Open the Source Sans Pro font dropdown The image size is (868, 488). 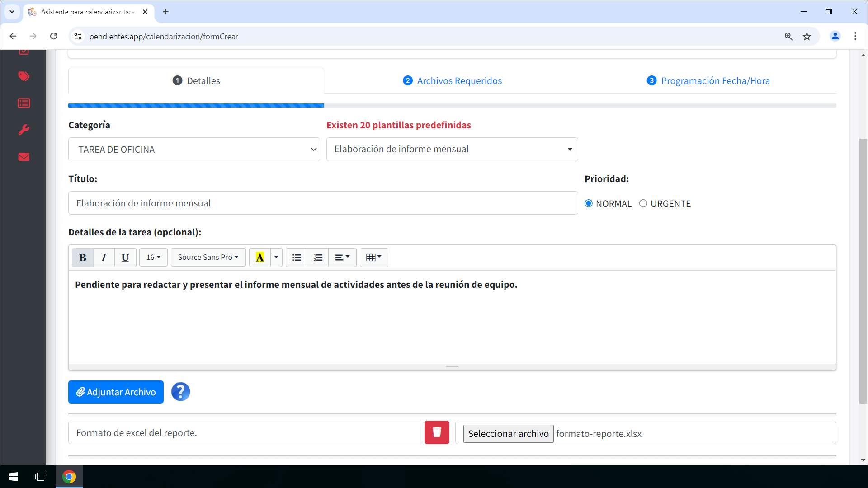pos(208,258)
